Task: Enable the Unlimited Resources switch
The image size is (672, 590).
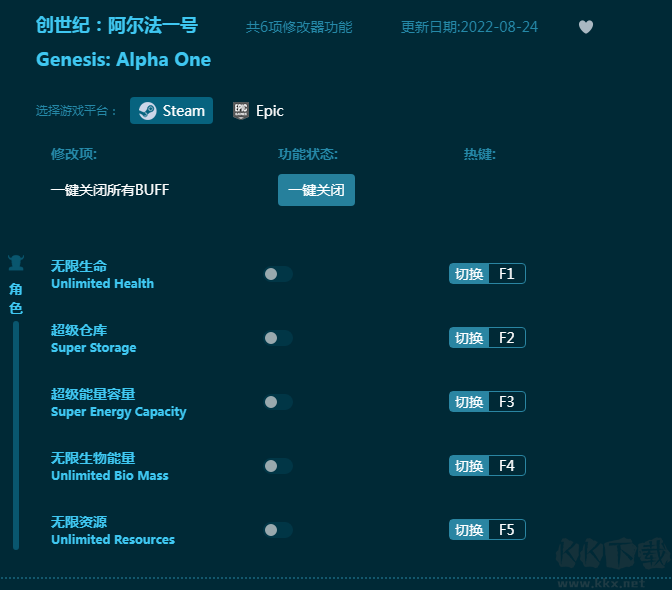Action: 278,530
